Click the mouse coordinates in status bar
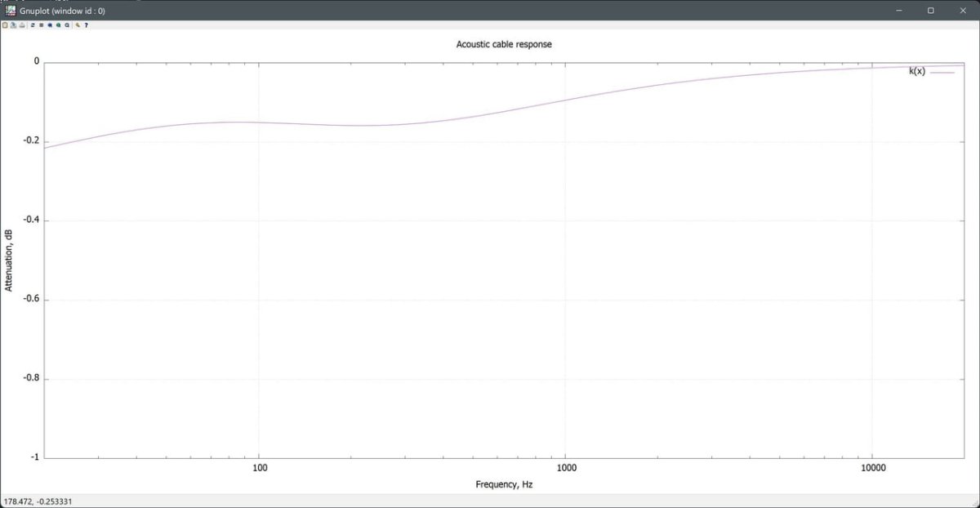The image size is (980, 508). tap(33, 501)
